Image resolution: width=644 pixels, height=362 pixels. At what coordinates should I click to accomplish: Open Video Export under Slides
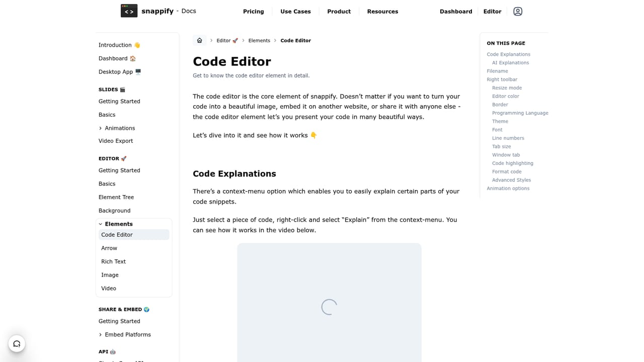(116, 141)
